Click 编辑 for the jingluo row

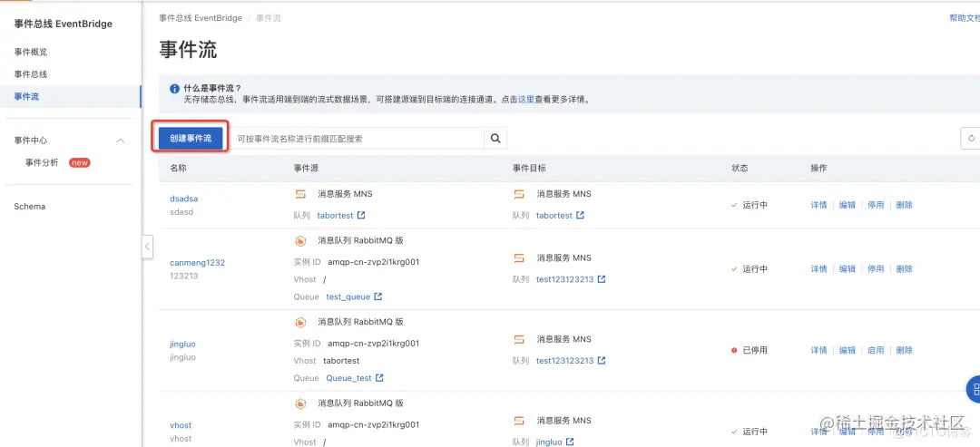[848, 350]
